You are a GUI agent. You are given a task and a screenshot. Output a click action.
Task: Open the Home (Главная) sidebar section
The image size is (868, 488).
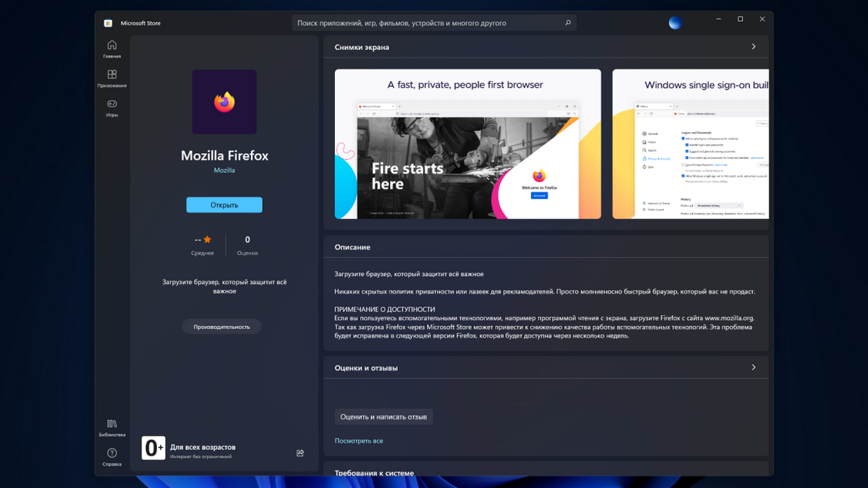point(111,48)
